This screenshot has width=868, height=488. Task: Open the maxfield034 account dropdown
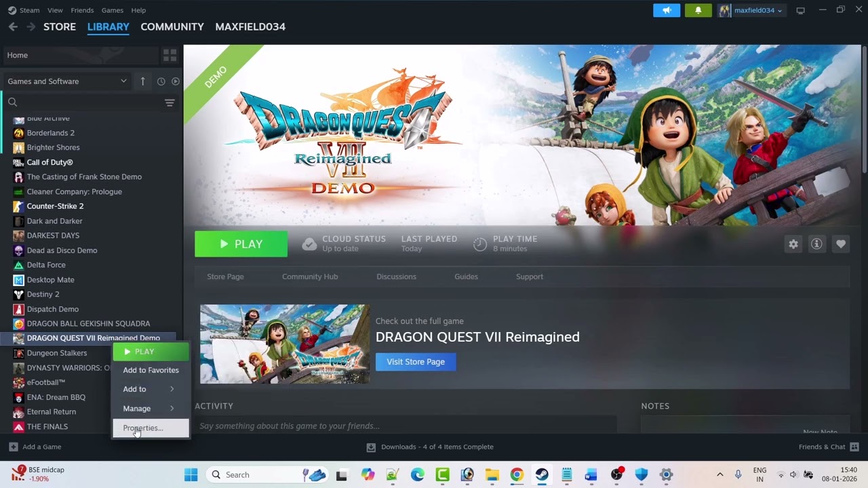click(751, 10)
